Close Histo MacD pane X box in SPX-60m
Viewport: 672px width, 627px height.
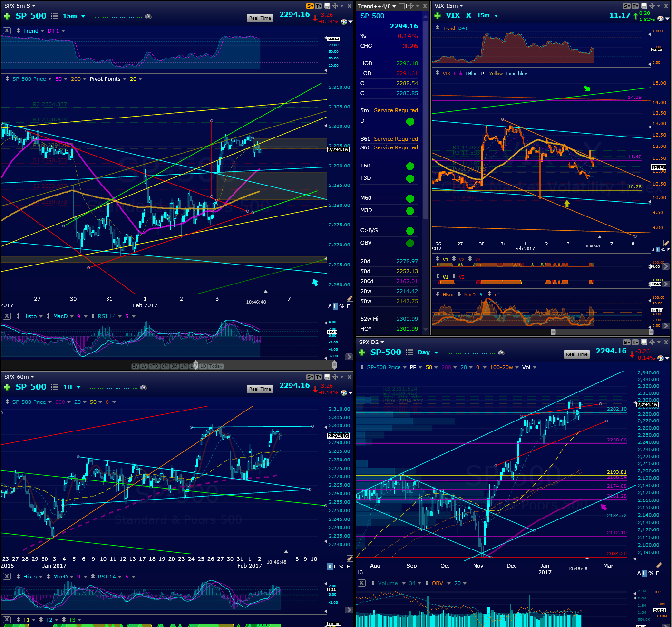coord(7,576)
